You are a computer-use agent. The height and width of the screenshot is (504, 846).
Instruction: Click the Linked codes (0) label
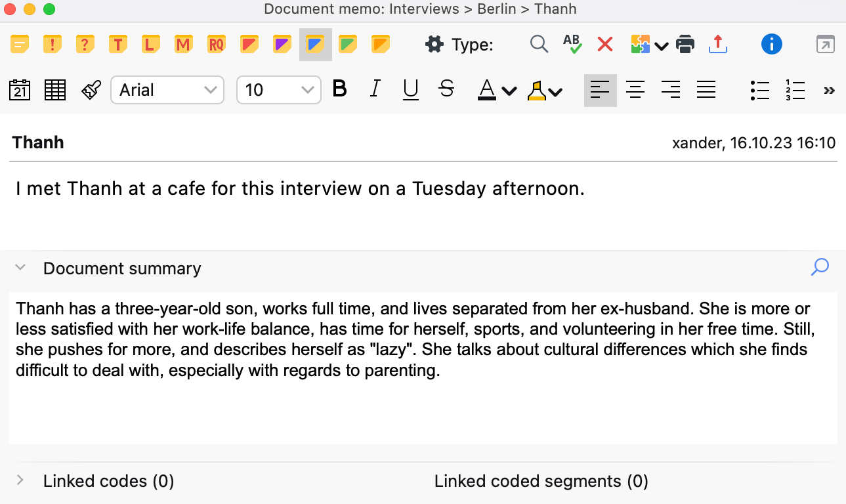pos(108,481)
